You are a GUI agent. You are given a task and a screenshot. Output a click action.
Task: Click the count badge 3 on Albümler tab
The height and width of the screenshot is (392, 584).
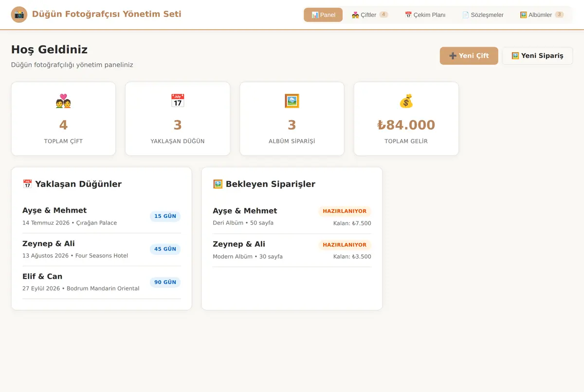(x=559, y=15)
